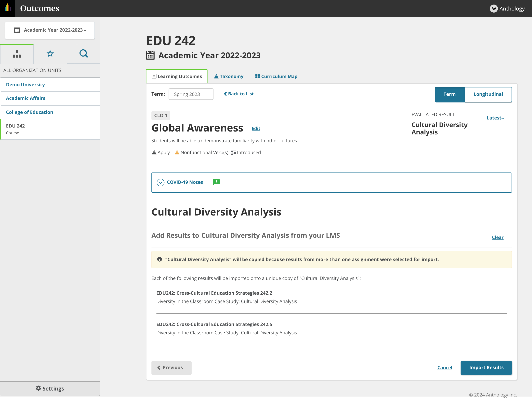Open the Latest evaluated result dropdown
532x404 pixels.
tap(495, 118)
